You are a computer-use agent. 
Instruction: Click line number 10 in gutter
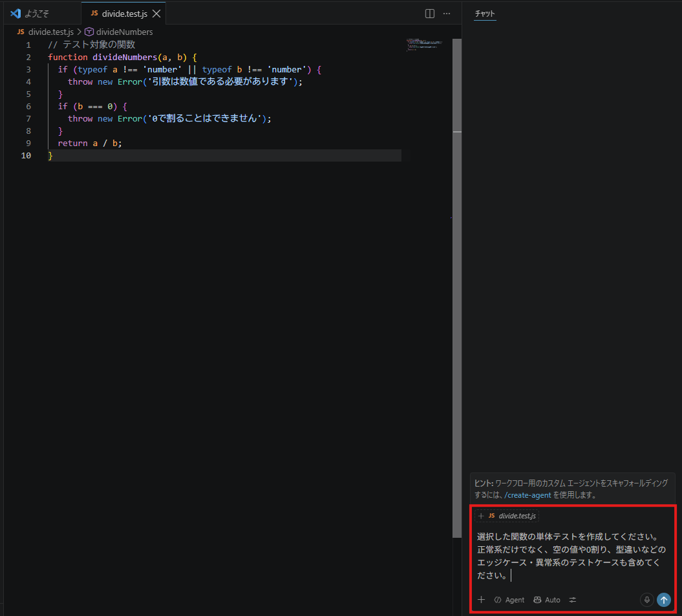click(26, 155)
